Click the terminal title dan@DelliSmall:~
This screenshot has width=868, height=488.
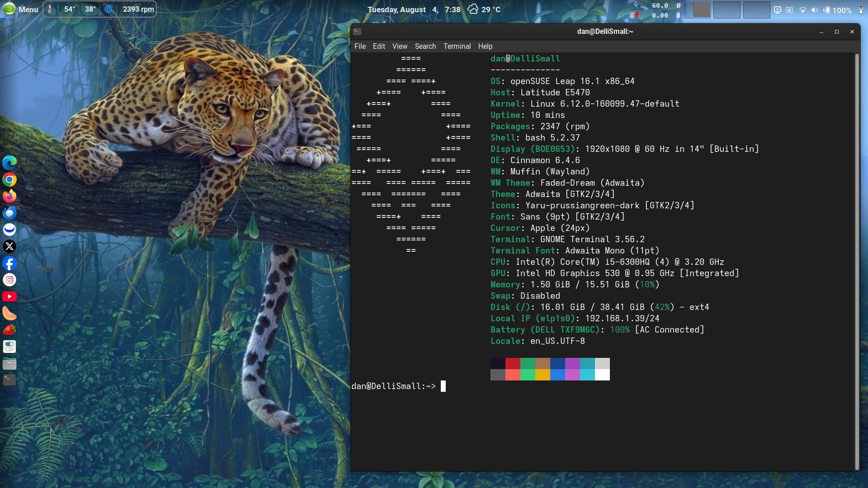click(x=605, y=31)
